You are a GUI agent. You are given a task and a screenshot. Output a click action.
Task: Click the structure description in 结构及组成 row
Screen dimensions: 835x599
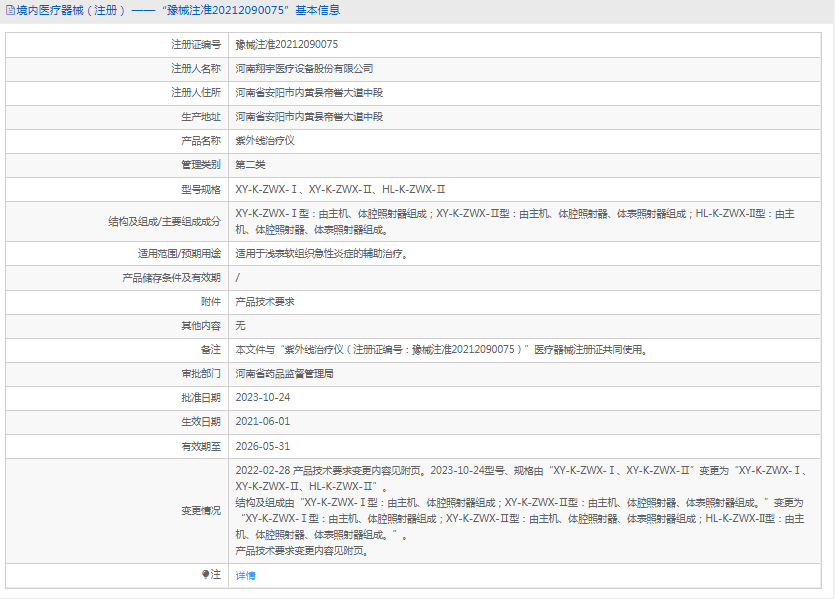pos(515,221)
